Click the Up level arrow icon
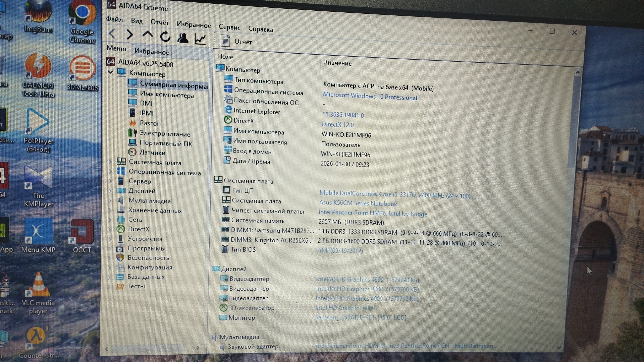Image resolution: width=644 pixels, height=362 pixels. click(x=148, y=35)
